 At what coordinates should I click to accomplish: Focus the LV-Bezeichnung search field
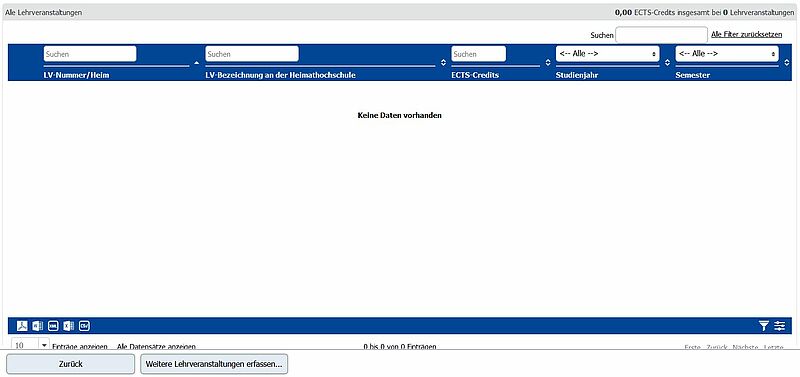(252, 54)
